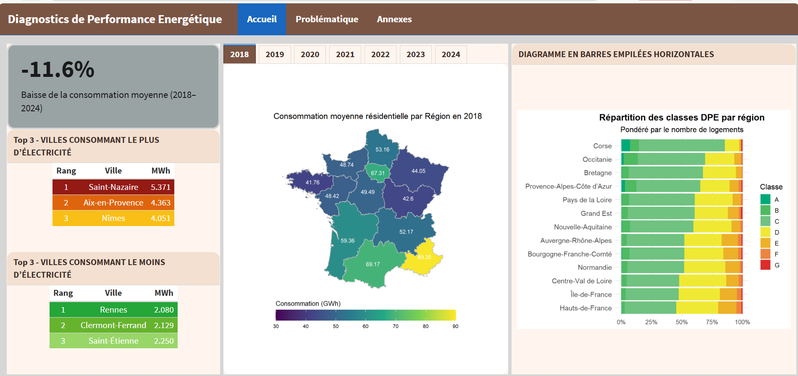Click the Classe A legend swatch
This screenshot has height=376, width=798.
pos(765,199)
